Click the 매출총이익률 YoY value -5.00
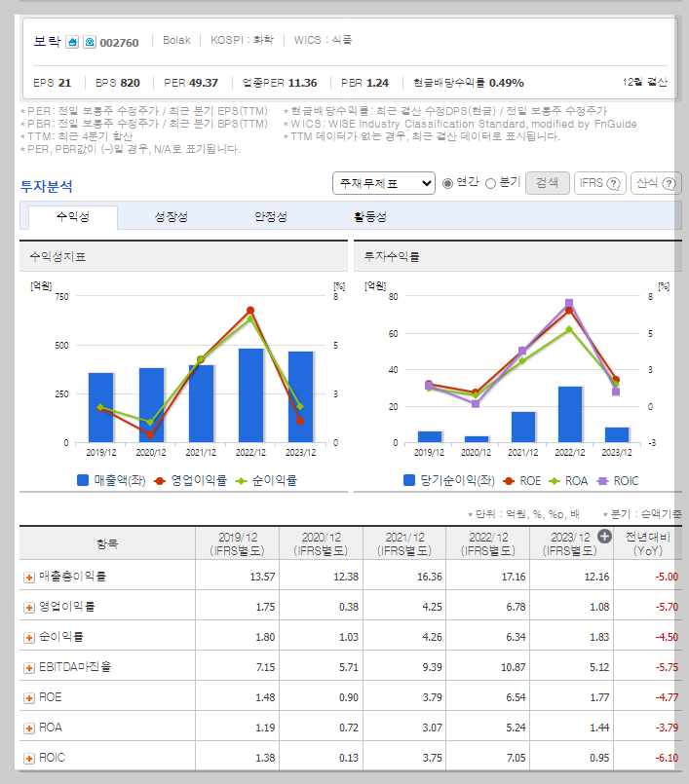Image resolution: width=689 pixels, height=784 pixels. coord(667,577)
